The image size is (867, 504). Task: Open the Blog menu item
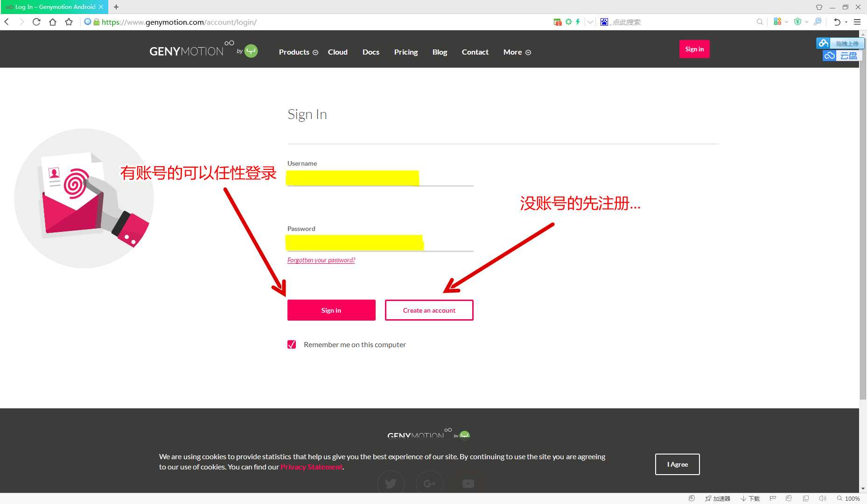coord(440,52)
